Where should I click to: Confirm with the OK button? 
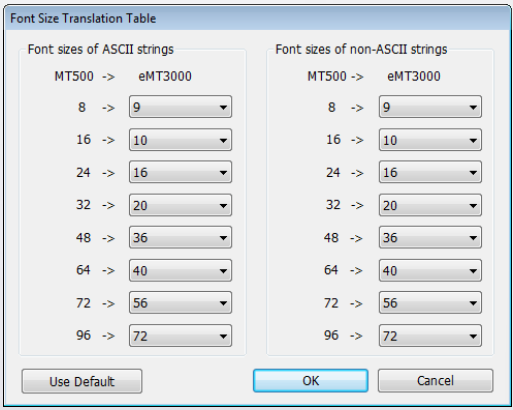click(310, 380)
